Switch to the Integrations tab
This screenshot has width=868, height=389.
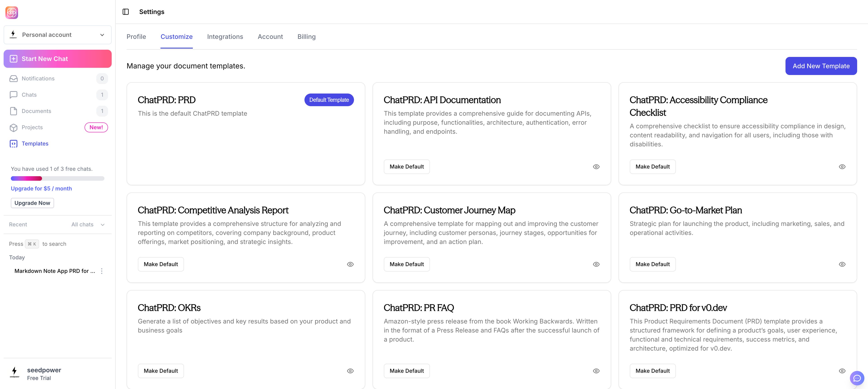[225, 37]
